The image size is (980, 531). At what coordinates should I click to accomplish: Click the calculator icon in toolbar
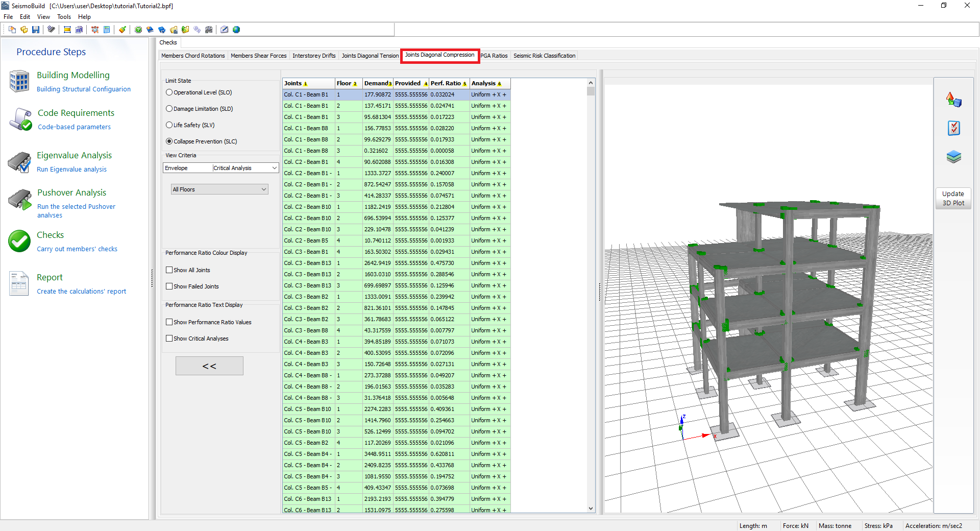107,30
